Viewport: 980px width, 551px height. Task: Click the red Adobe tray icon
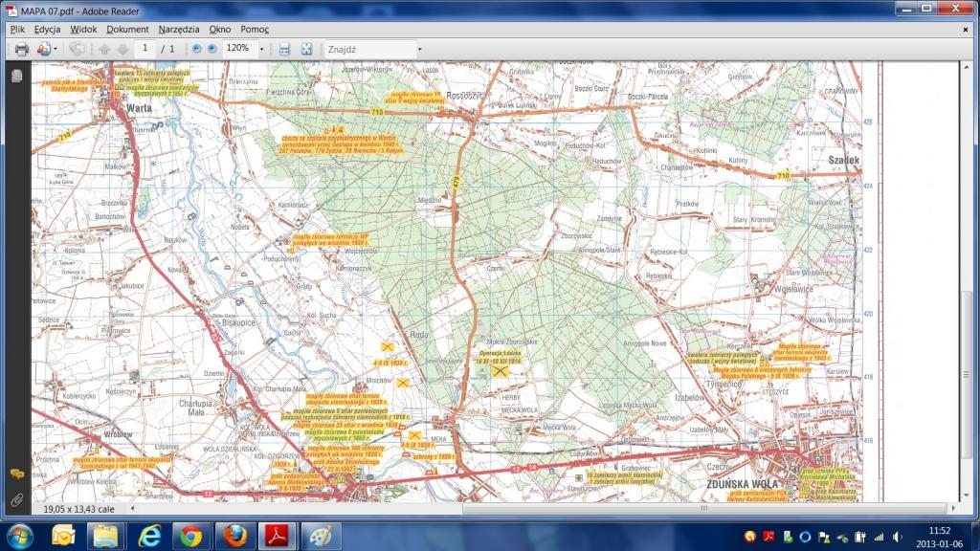(768, 537)
